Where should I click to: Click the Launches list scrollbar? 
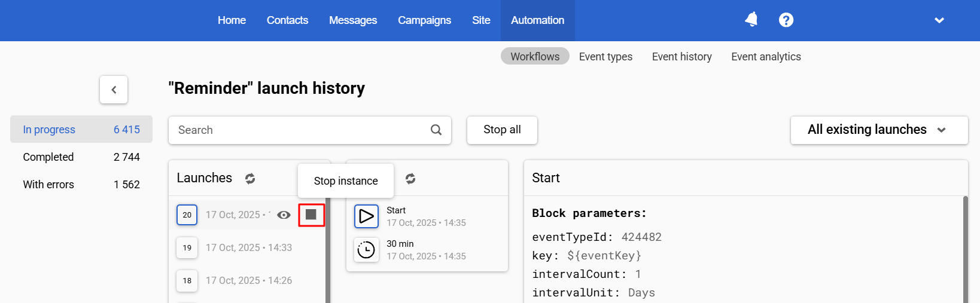(328, 250)
